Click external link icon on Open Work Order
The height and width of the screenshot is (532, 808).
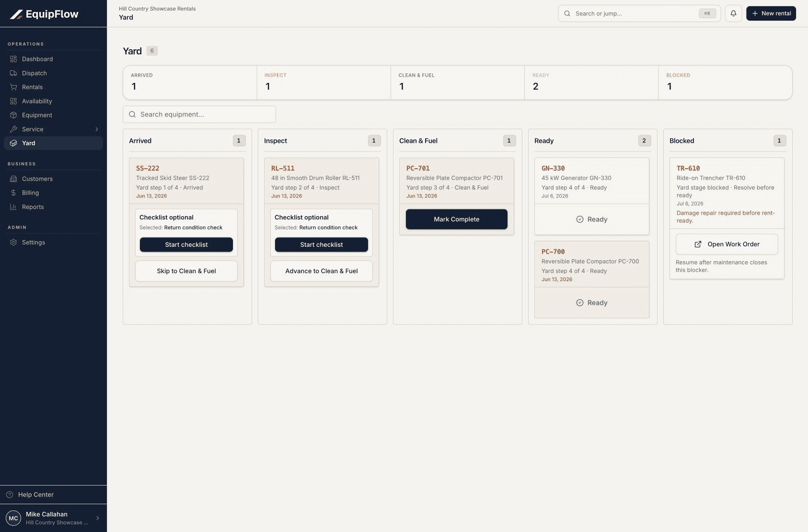pos(698,244)
